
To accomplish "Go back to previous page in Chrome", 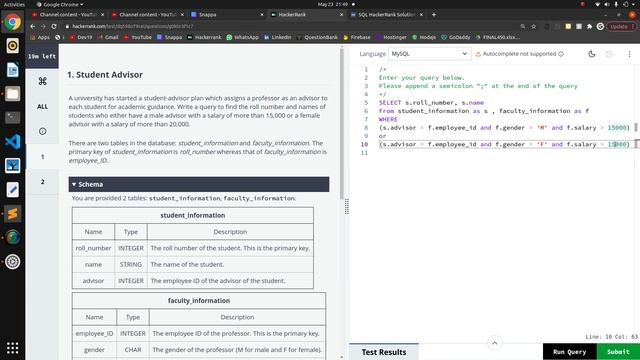I will click(33, 26).
